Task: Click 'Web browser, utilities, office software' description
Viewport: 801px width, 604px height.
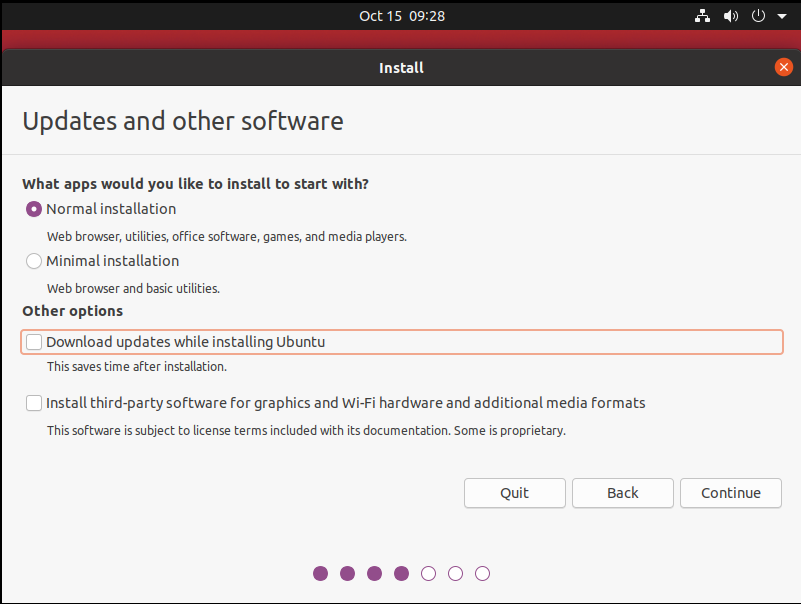Action: coord(227,237)
